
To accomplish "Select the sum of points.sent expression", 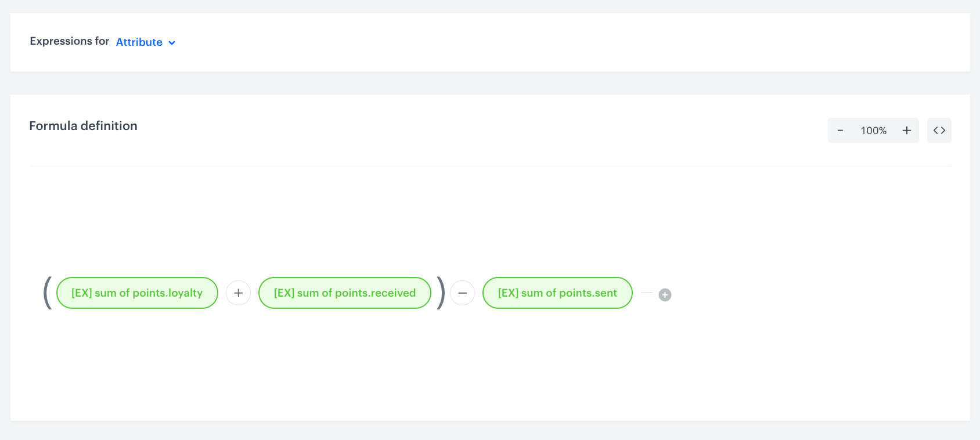I will 557,293.
